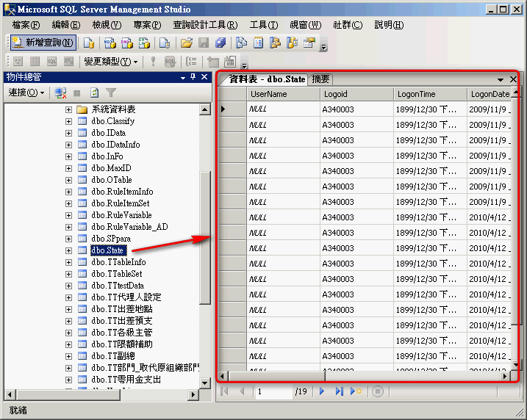Click the Filter funnel icon

pyautogui.click(x=110, y=93)
